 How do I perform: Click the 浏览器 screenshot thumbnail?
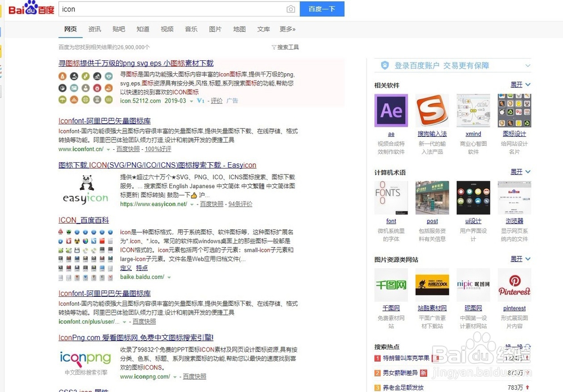[x=514, y=198]
